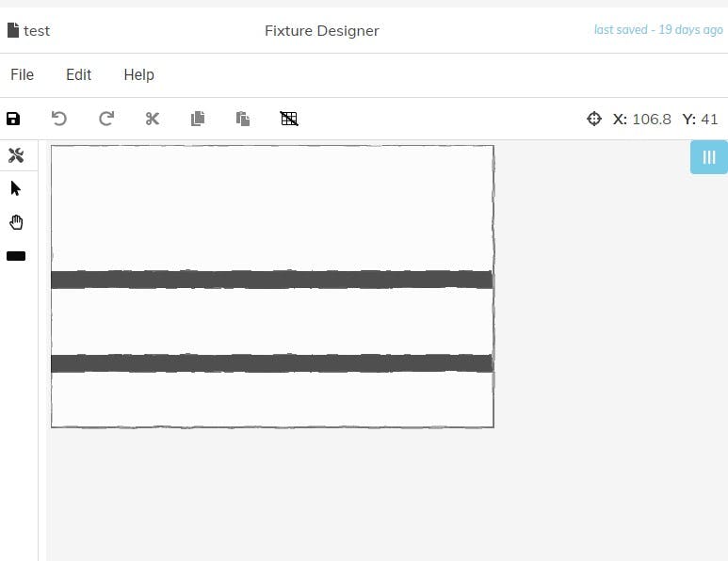Click the Save floppy disk icon
Image resolution: width=728 pixels, height=561 pixels.
[13, 119]
